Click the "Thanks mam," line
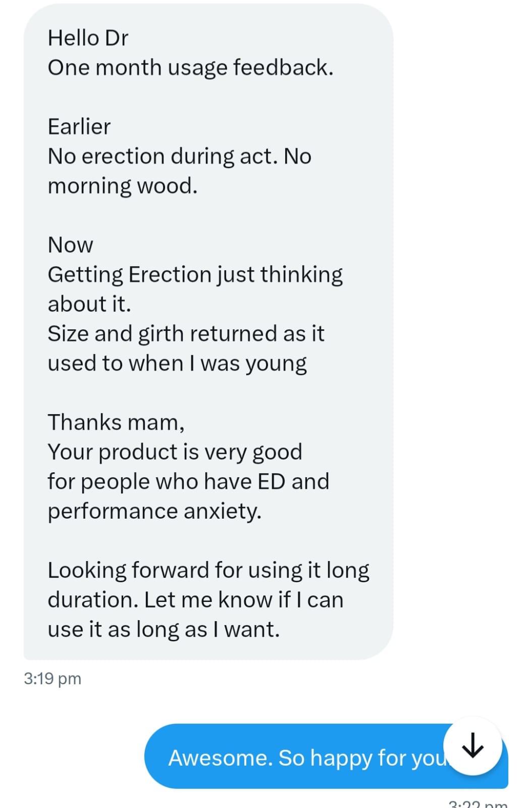 point(116,422)
